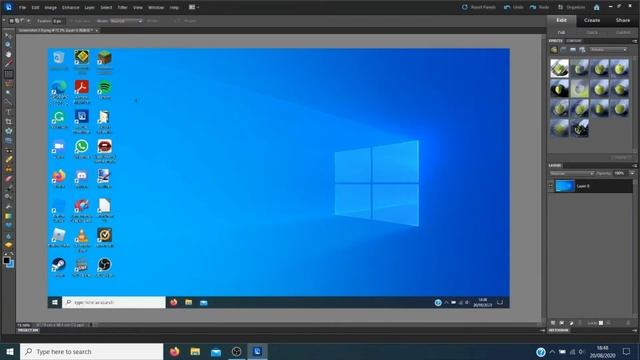Click the Redo button
Viewport: 640px width, 360px height.
click(539, 7)
